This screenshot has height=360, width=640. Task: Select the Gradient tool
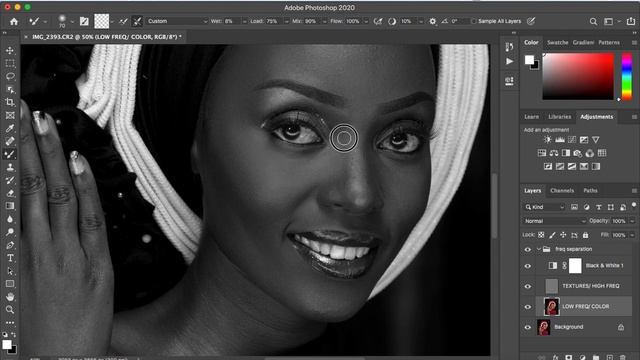click(x=10, y=206)
